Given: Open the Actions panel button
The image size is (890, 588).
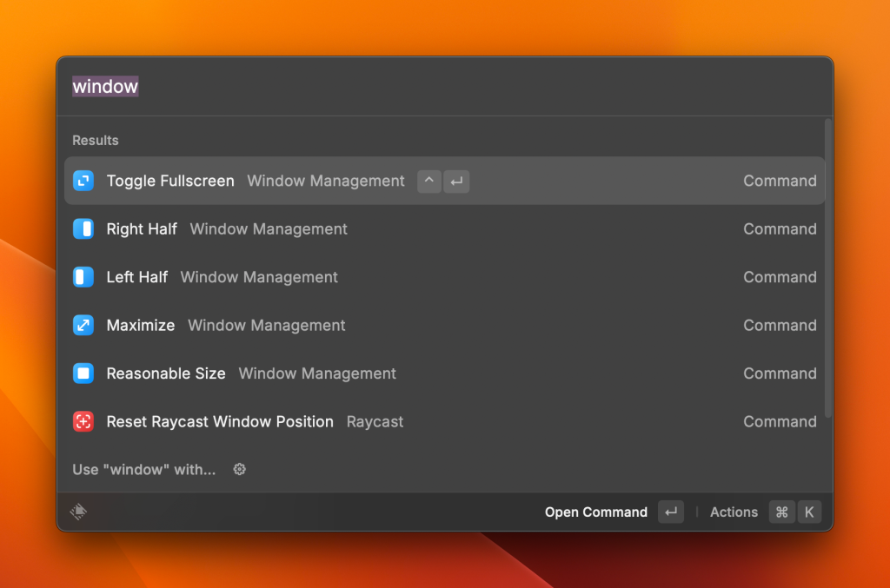Looking at the screenshot, I should click(x=734, y=512).
